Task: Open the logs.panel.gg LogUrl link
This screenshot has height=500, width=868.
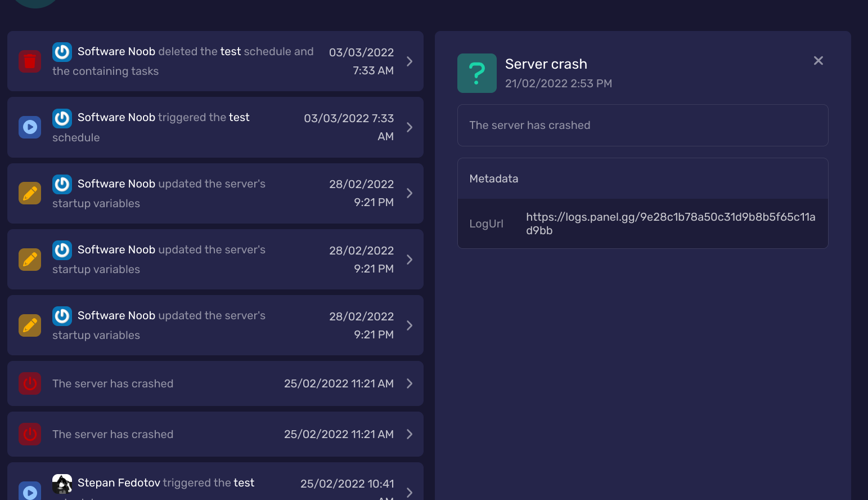Action: [670, 224]
